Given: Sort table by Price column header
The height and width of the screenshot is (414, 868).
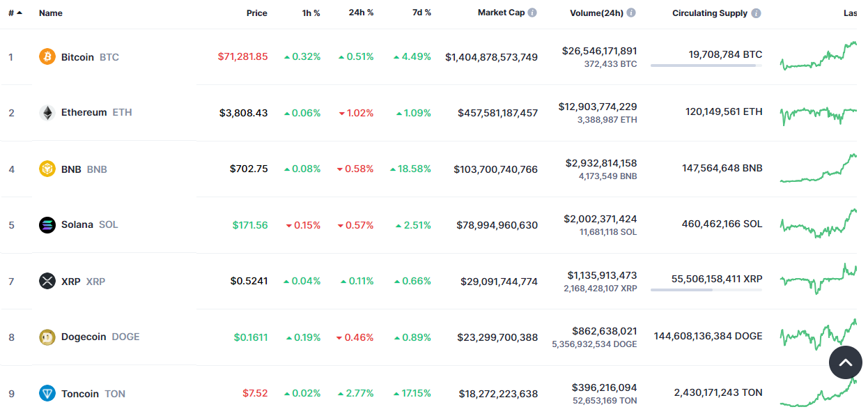Looking at the screenshot, I should pyautogui.click(x=256, y=13).
